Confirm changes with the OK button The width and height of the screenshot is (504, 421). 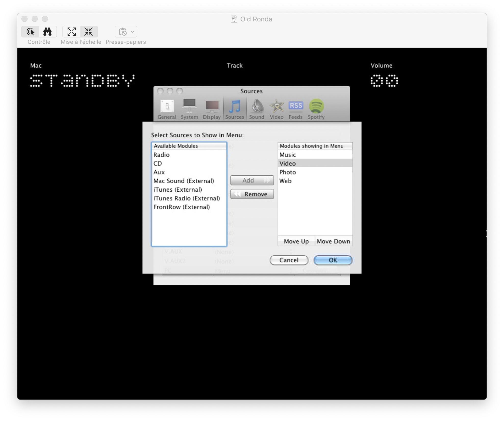click(333, 260)
